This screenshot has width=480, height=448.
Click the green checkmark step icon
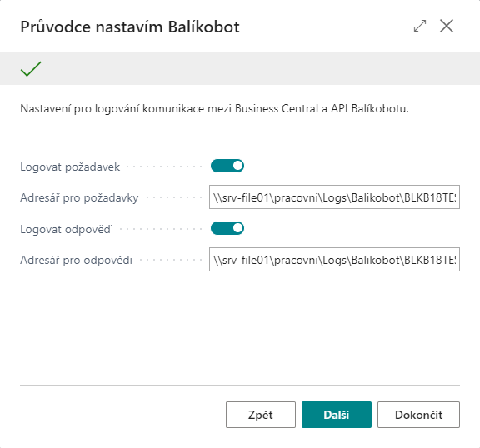[31, 69]
